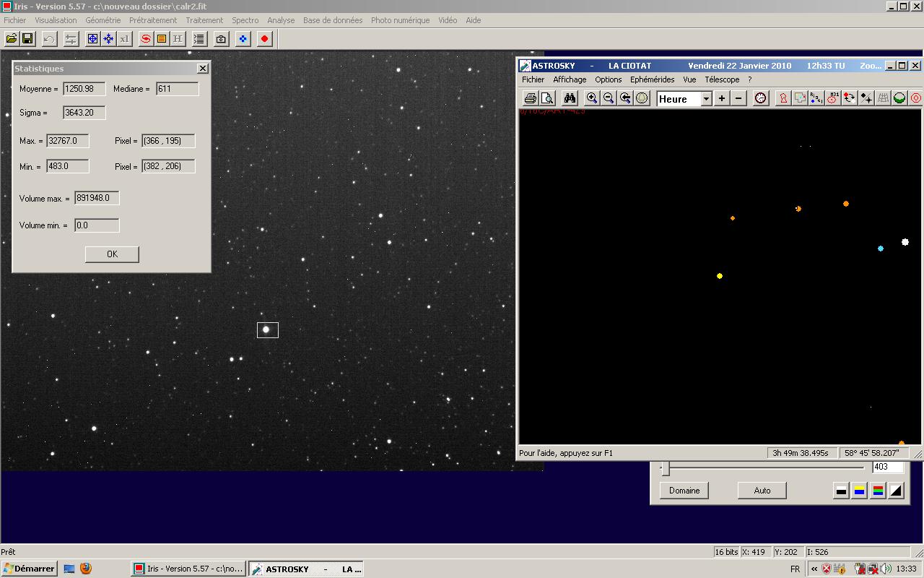Open the Photo numérique menu in Iris
Screen dimensions: 924x578
point(400,20)
